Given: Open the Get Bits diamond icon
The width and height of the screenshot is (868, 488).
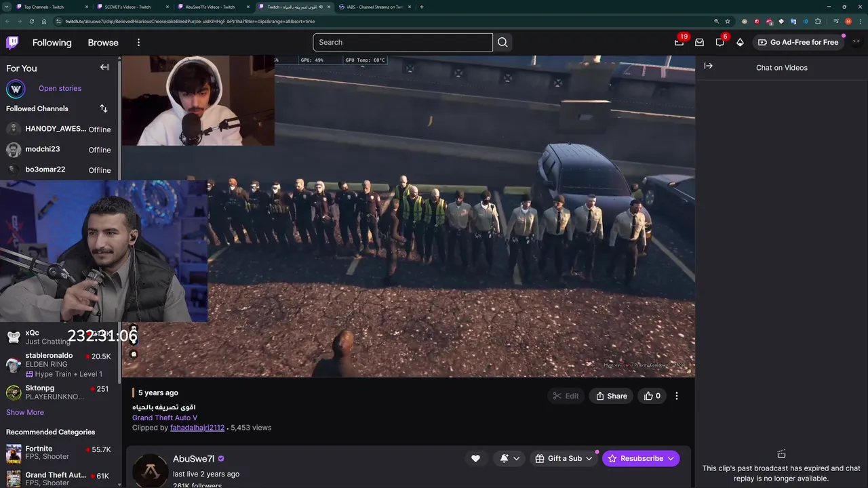Looking at the screenshot, I should coord(740,42).
